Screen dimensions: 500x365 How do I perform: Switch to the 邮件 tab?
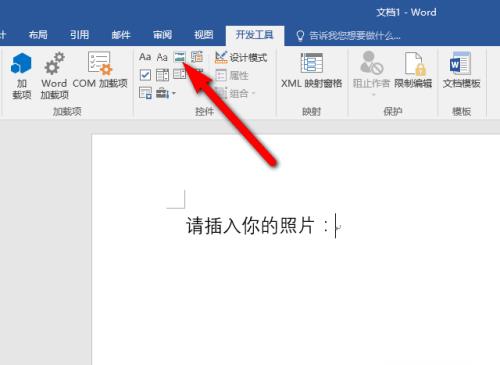(121, 35)
